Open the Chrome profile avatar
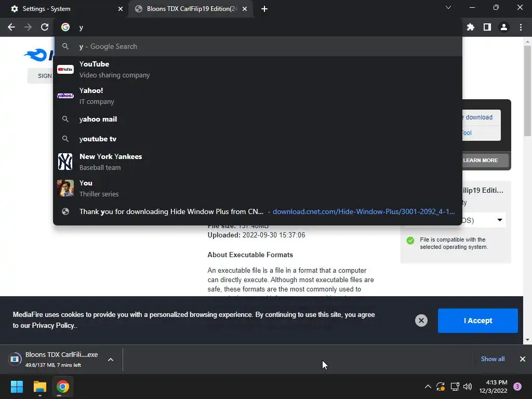 504,27
